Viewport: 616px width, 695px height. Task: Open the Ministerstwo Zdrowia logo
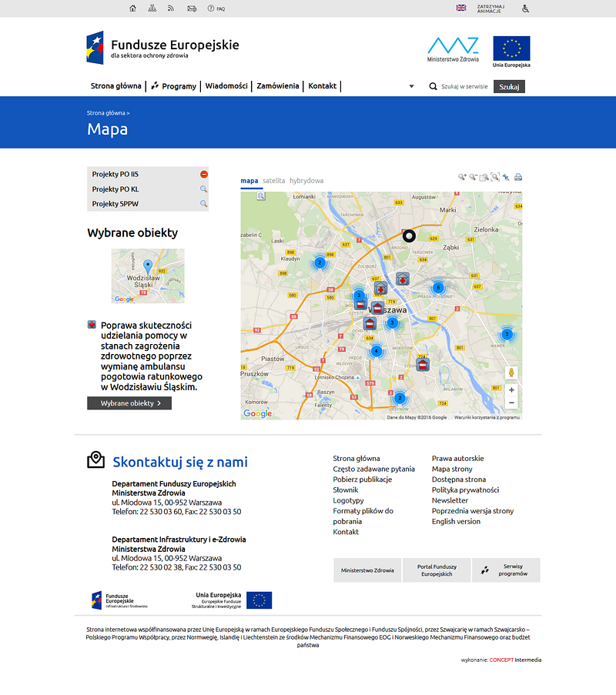453,49
